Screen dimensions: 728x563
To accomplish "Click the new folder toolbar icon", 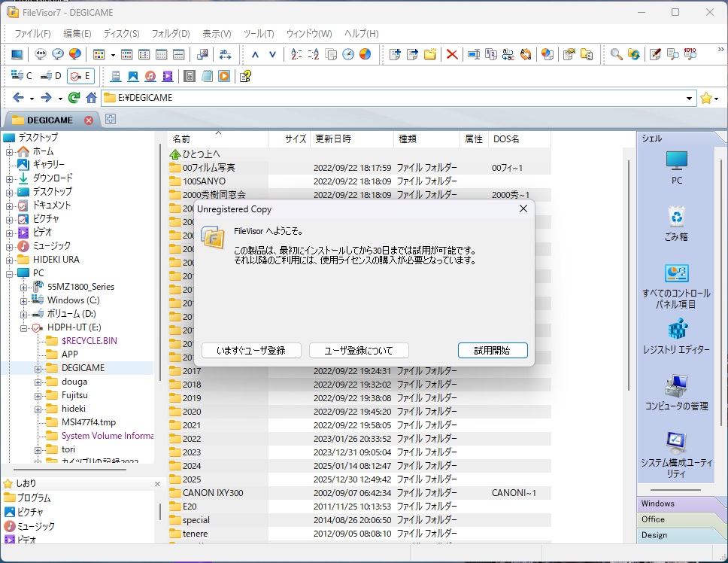I will tap(430, 54).
